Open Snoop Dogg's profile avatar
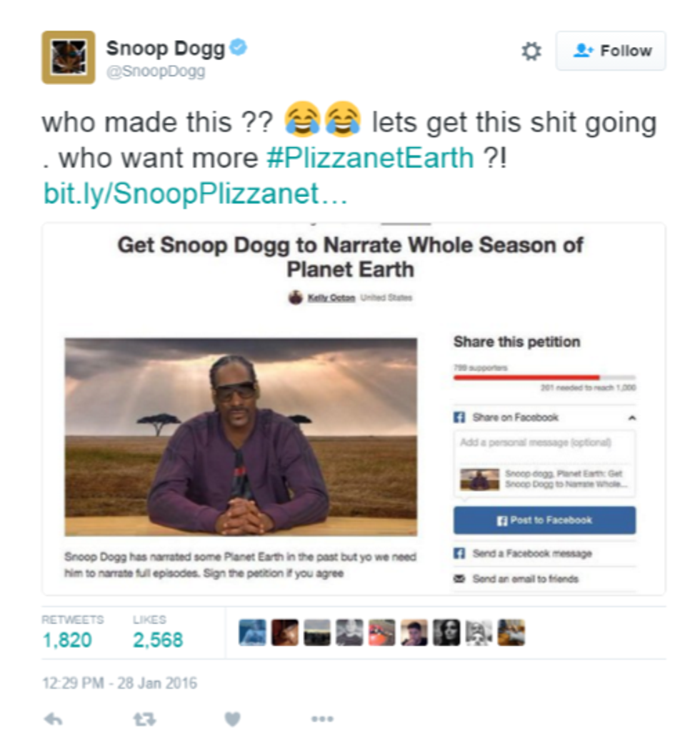Viewport: 700px width, 756px height. click(69, 57)
